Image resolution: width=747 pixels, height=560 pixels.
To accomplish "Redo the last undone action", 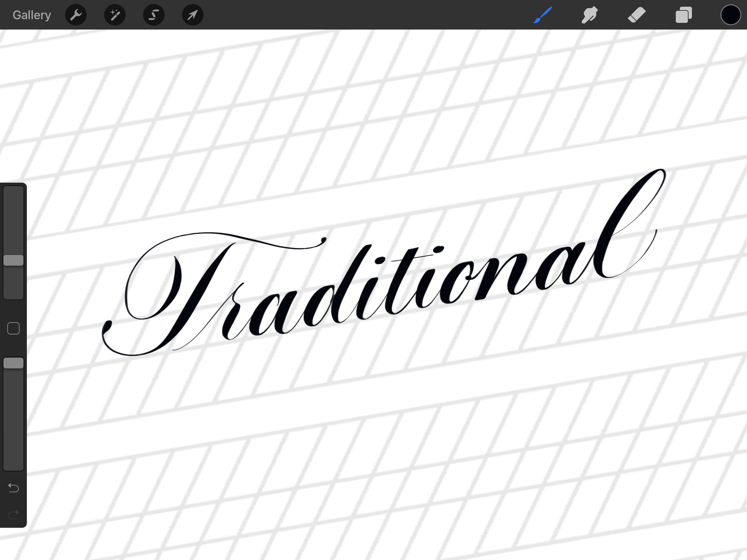I will tap(13, 514).
